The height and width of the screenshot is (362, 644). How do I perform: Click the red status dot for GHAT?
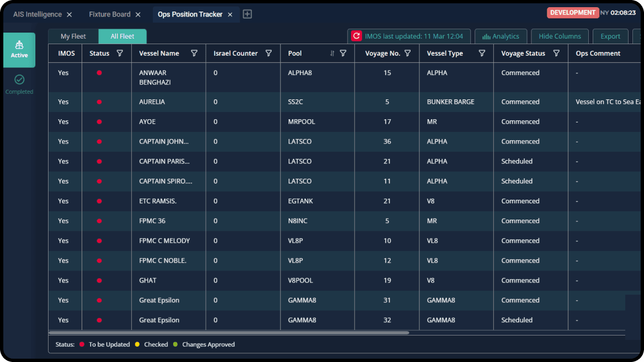coord(99,280)
